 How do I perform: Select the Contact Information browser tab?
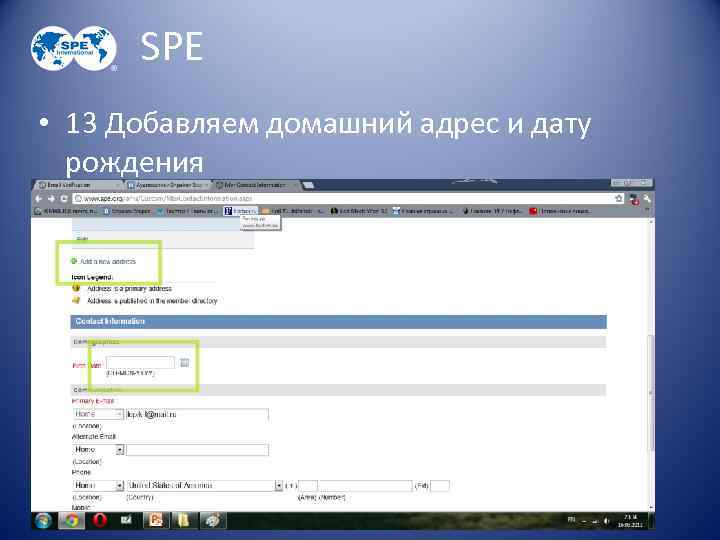point(256,185)
